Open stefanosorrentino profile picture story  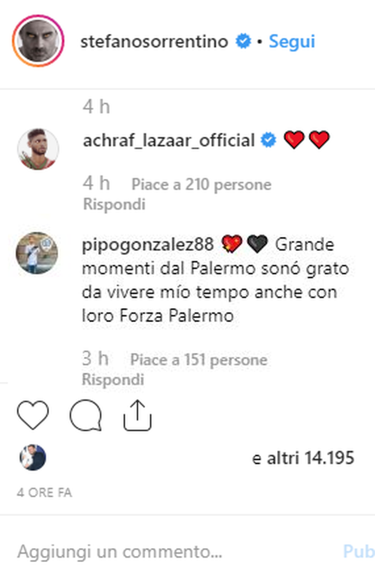pyautogui.click(x=38, y=41)
